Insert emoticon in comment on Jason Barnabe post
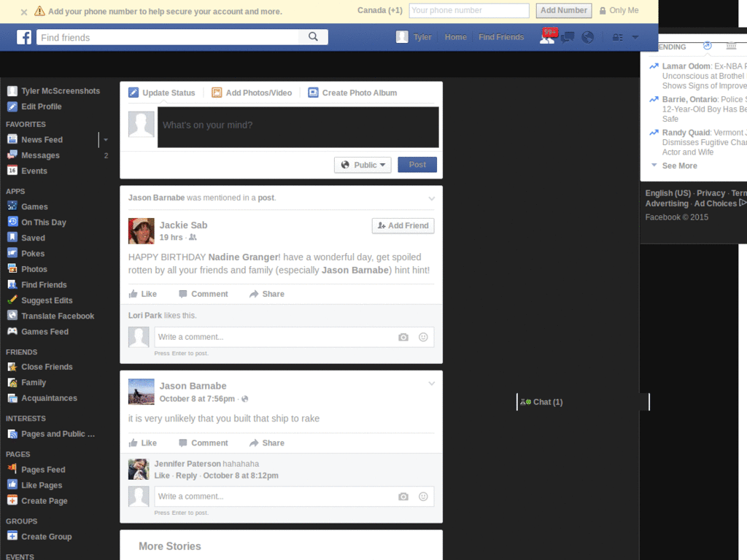This screenshot has height=560, width=747. [x=423, y=497]
